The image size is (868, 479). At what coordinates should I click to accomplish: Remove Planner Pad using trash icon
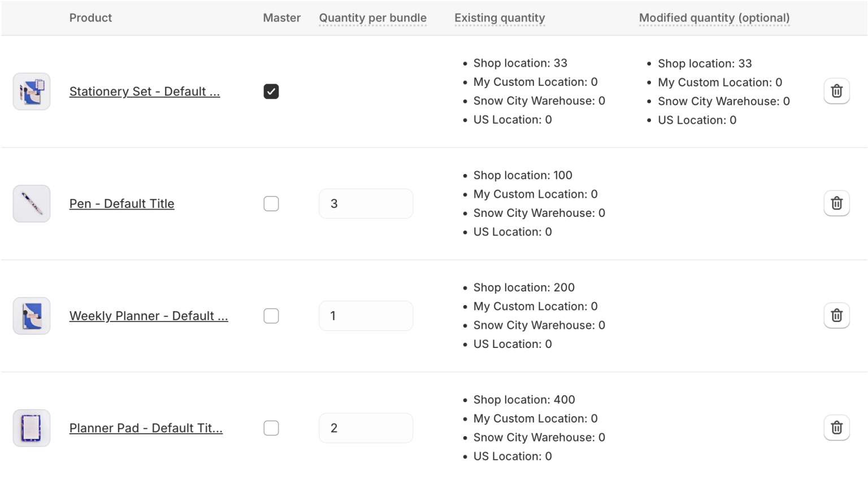pos(836,428)
